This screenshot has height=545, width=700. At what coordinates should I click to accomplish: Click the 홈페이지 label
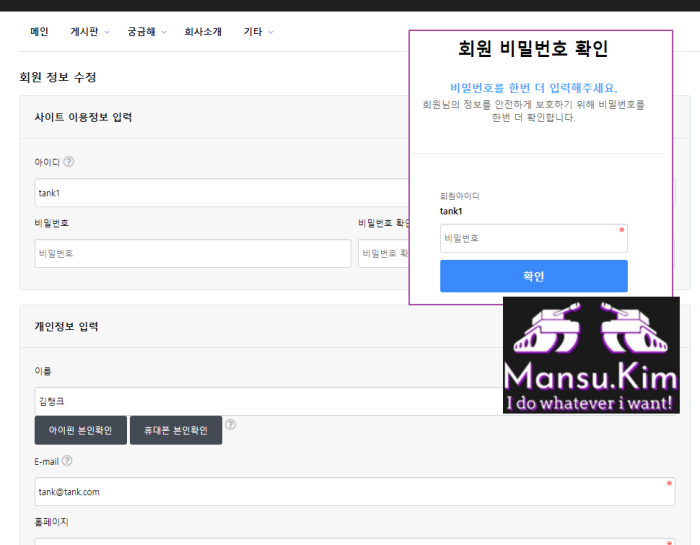click(51, 522)
